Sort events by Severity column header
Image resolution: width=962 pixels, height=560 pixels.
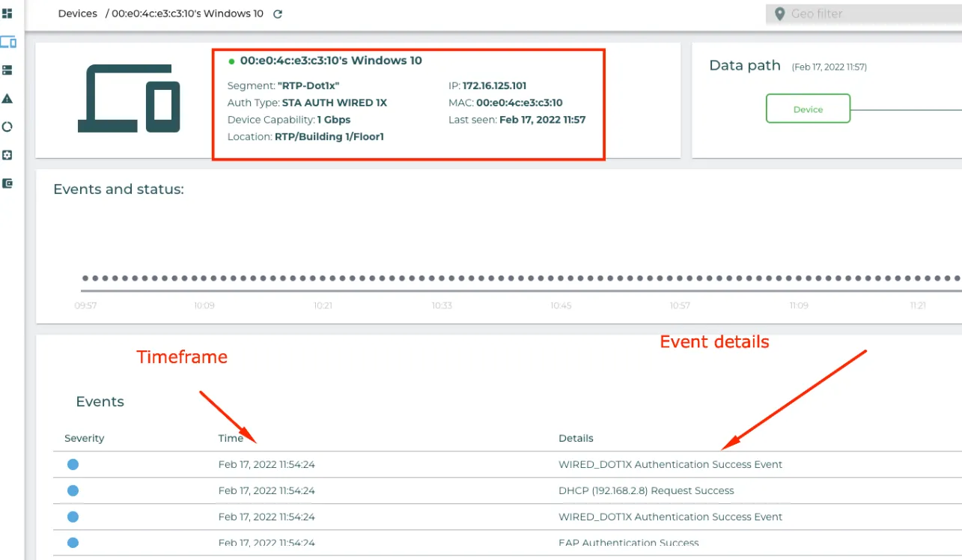pos(85,438)
